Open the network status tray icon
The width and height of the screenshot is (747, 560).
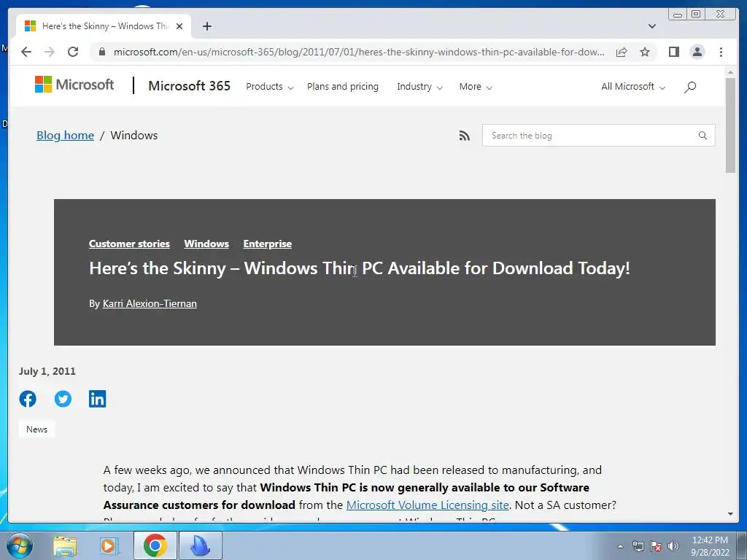(x=638, y=546)
